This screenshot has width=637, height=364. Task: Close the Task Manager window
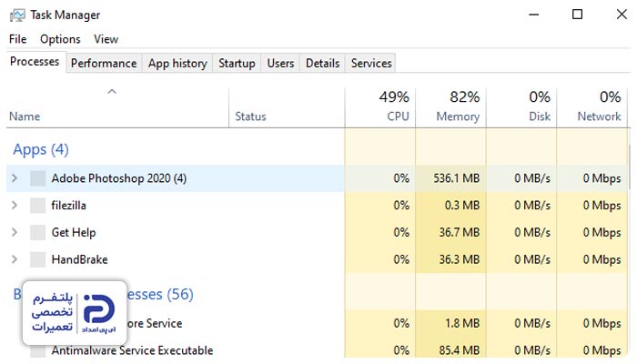(x=622, y=15)
